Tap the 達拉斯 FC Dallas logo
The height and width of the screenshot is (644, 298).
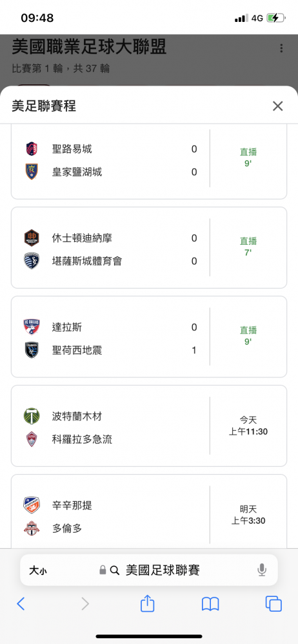pyautogui.click(x=32, y=327)
